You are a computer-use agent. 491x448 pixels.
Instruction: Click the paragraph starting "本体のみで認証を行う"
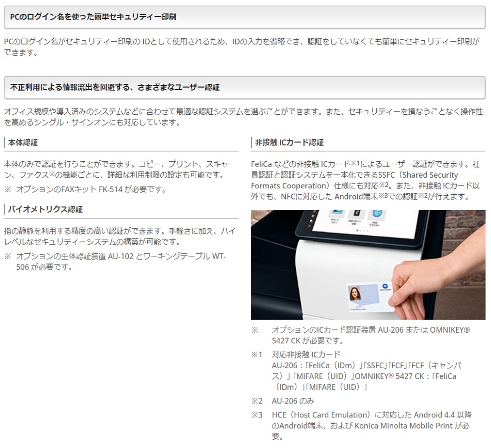(x=116, y=169)
